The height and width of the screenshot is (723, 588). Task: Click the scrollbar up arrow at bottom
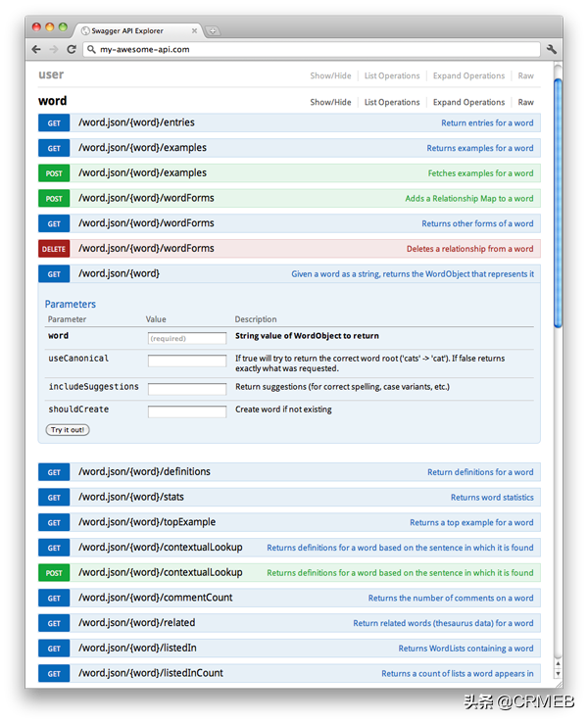click(558, 664)
